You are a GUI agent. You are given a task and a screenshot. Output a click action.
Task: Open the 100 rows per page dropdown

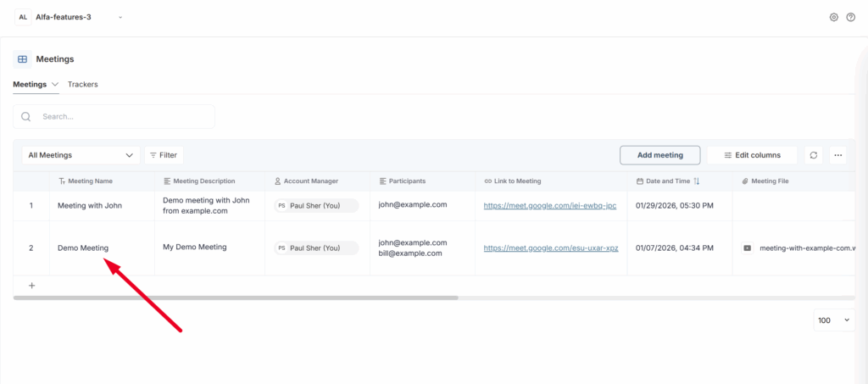(834, 320)
